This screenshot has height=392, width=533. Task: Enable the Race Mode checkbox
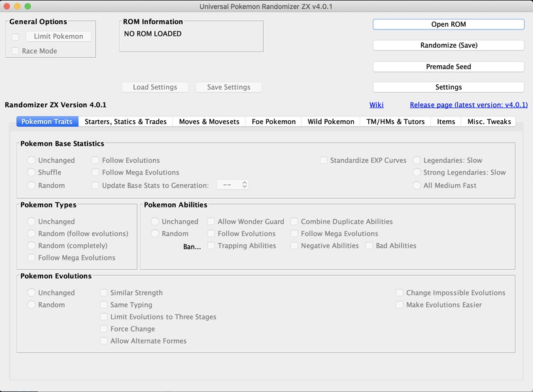pyautogui.click(x=16, y=51)
